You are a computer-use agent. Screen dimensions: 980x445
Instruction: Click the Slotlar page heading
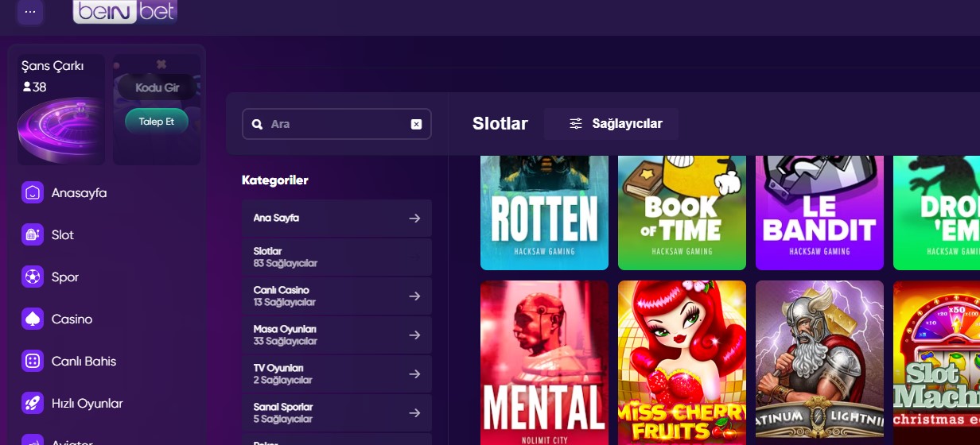click(500, 124)
